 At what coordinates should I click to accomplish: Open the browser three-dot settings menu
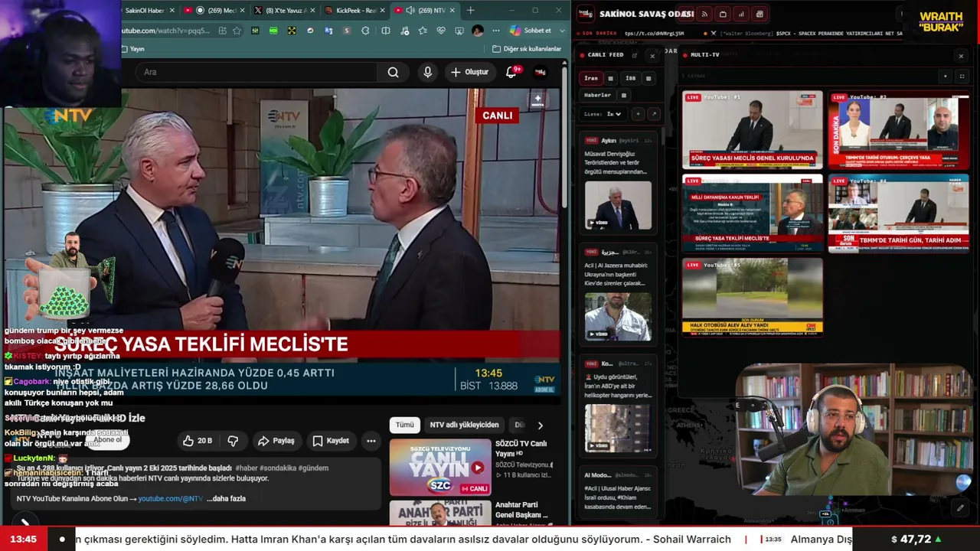(495, 31)
